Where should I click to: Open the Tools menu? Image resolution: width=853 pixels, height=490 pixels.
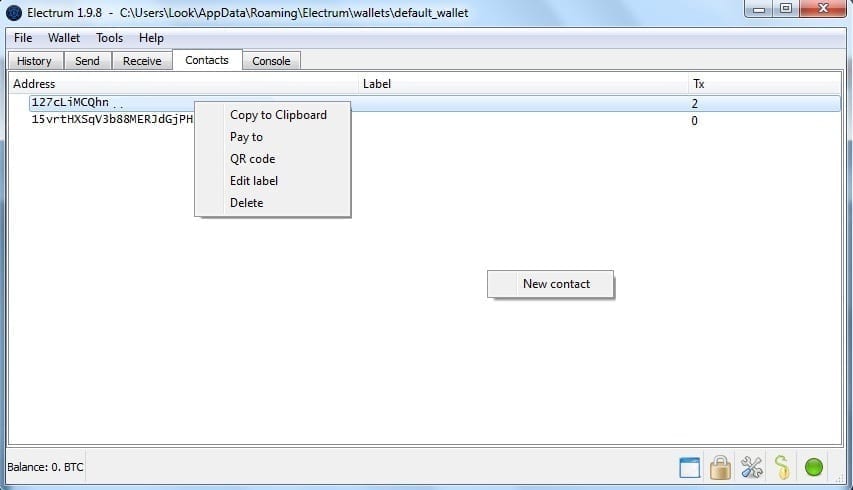(109, 38)
